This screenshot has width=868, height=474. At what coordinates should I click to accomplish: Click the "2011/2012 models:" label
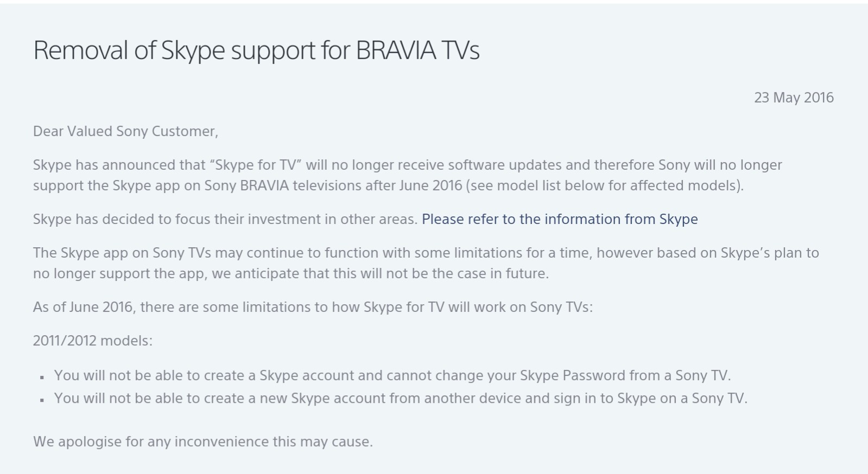pyautogui.click(x=93, y=341)
